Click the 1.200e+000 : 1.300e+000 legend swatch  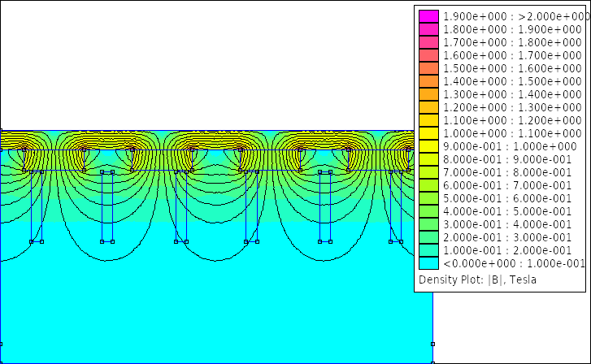428,107
